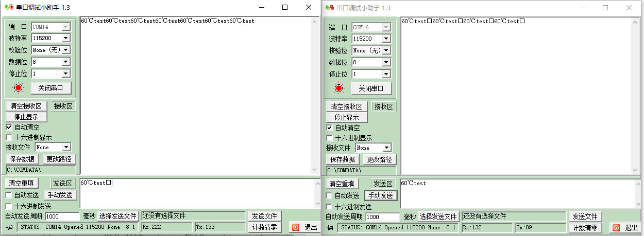Click the red exit icon in COM16 window
Screen dimensions: 644x236
(616, 227)
